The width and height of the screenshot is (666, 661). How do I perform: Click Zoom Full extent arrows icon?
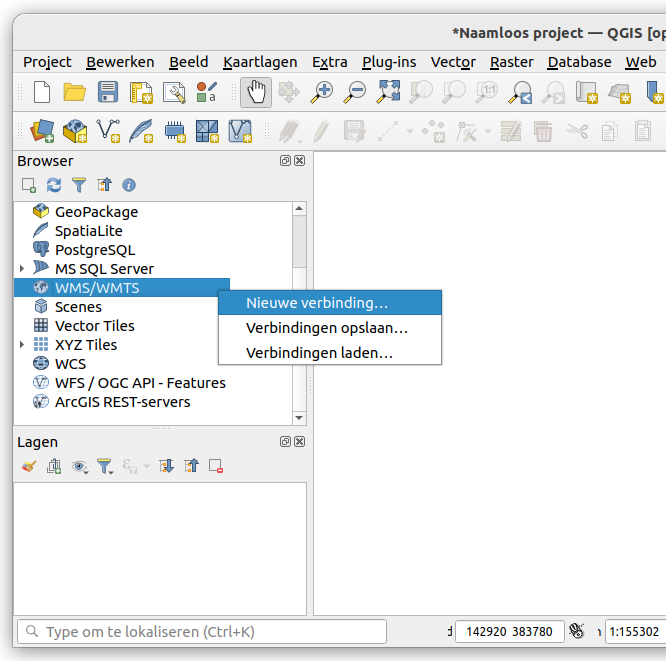tap(388, 92)
